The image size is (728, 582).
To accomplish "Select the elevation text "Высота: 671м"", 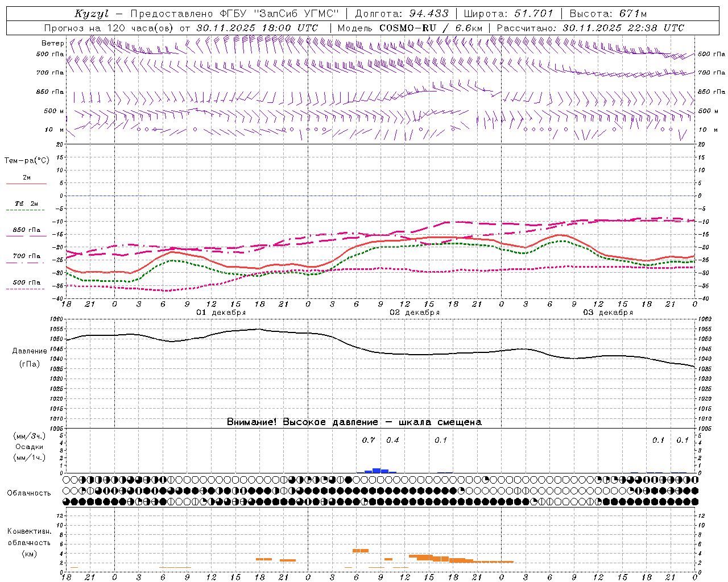I will tap(608, 14).
